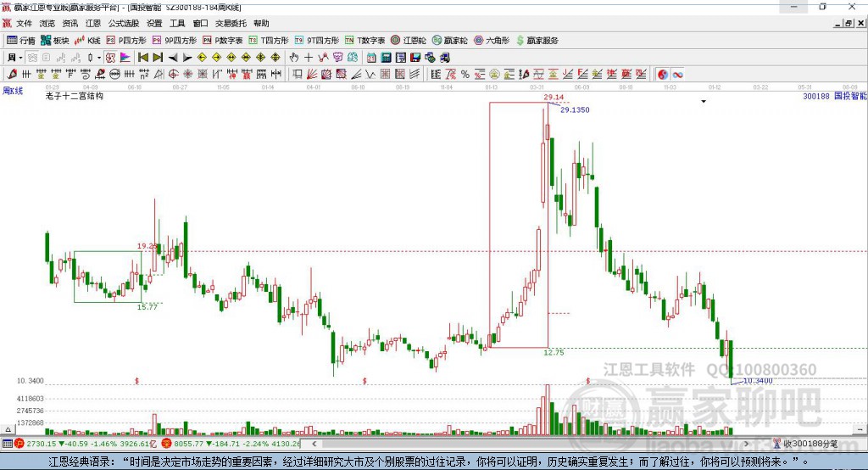
Task: Open the 浏览 menu
Action: pos(47,23)
